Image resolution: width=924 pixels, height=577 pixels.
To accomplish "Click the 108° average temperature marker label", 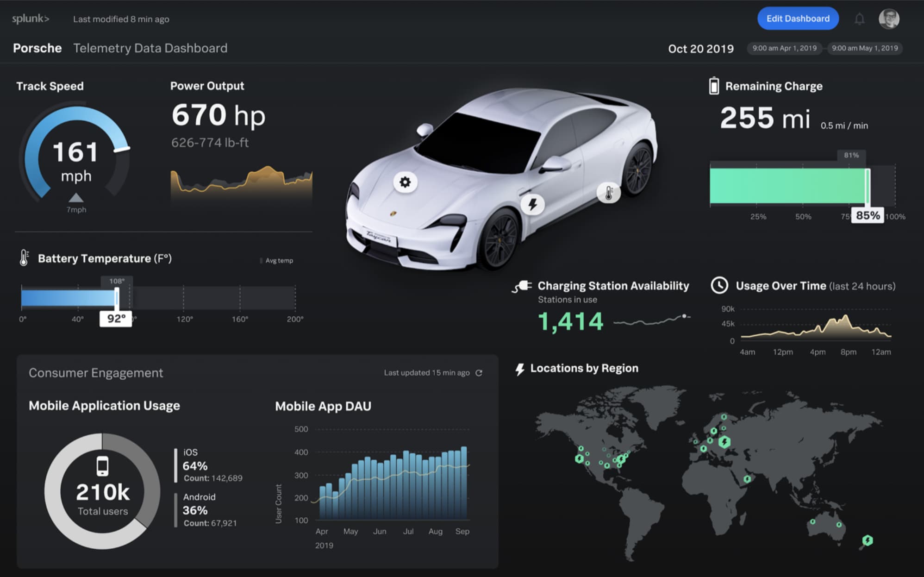I will pyautogui.click(x=117, y=281).
